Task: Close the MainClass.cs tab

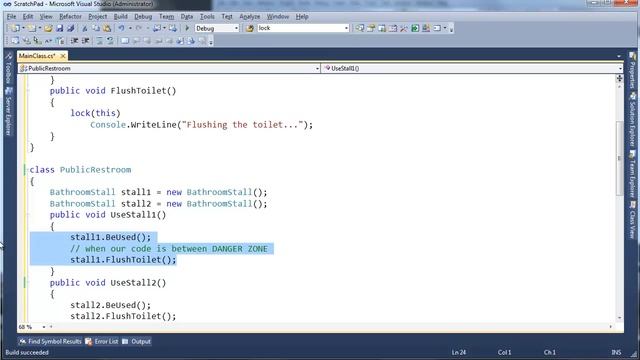Action: 63,56
